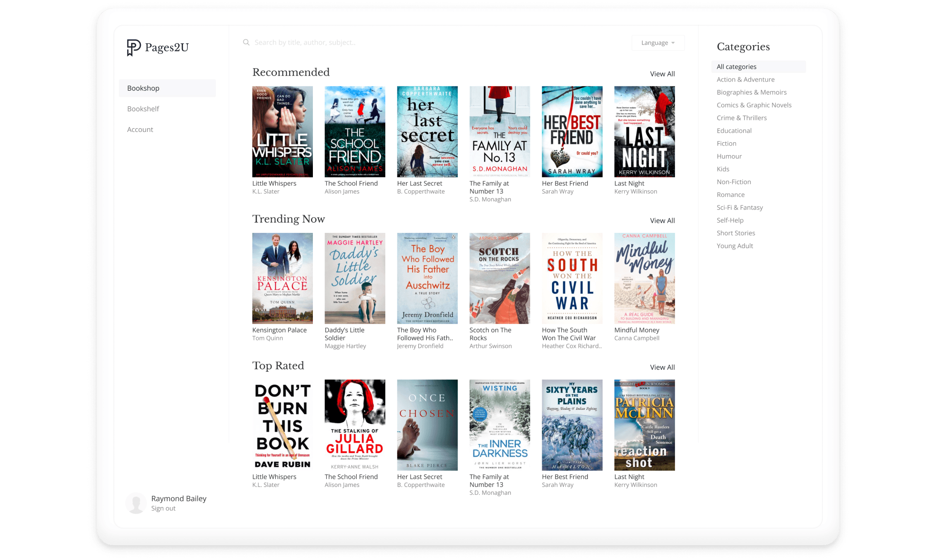This screenshot has height=560, width=937.
Task: Select the Mindful Money book cover
Action: click(x=644, y=278)
